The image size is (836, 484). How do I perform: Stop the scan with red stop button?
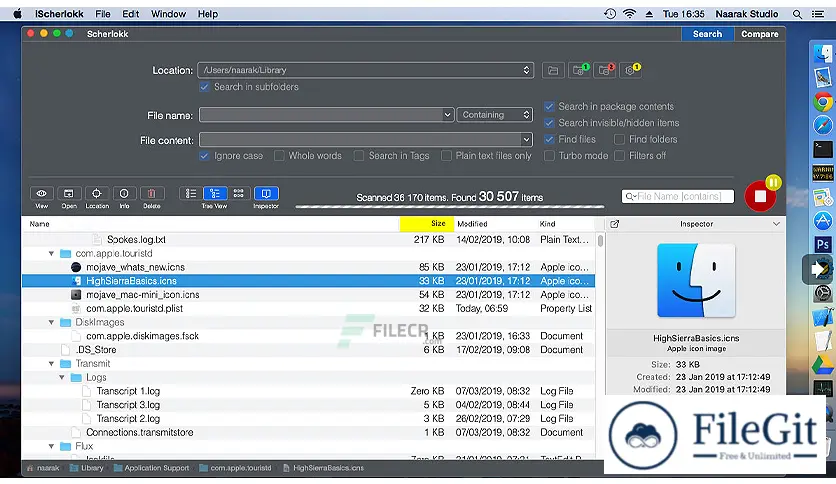click(760, 197)
